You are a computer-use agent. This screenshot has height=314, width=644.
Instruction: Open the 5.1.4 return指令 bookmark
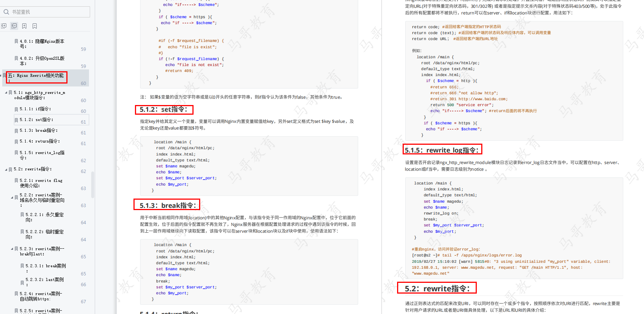point(39,141)
